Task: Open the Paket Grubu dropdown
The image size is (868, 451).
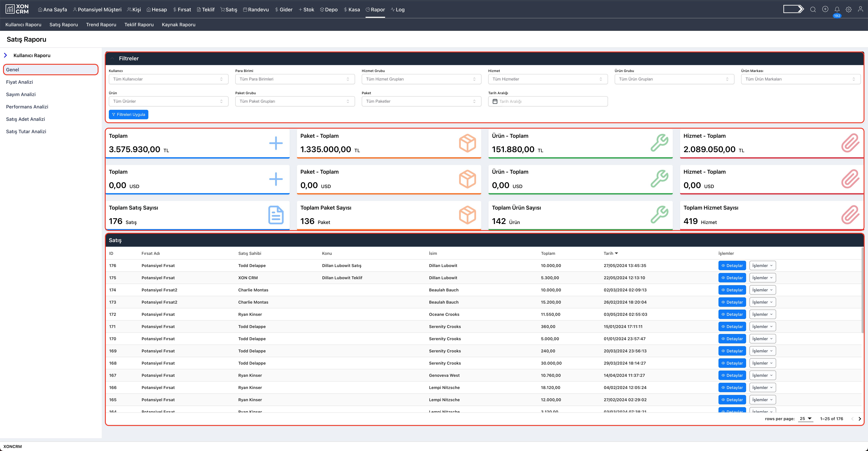Action: click(x=295, y=101)
